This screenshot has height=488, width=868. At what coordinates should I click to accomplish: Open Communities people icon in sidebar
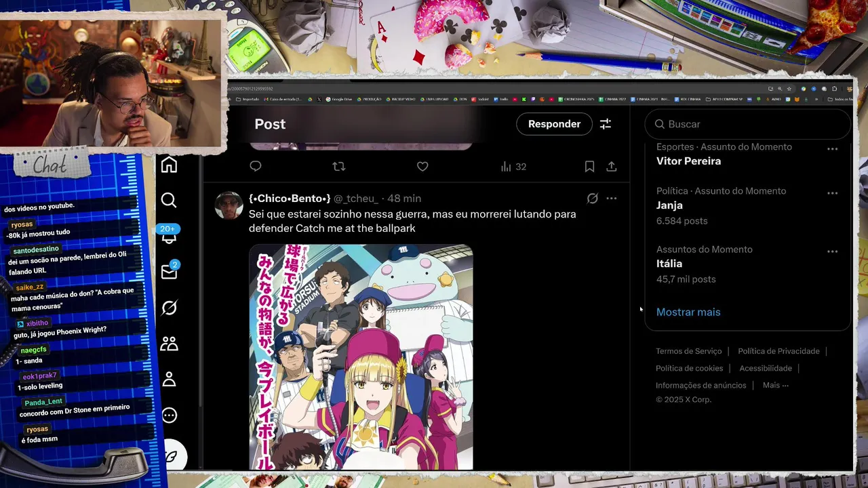169,344
